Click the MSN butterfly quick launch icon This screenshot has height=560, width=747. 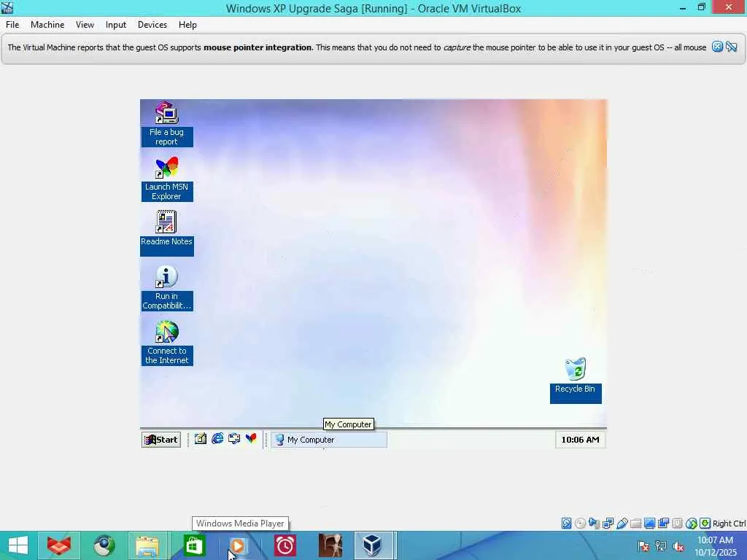[x=251, y=438]
